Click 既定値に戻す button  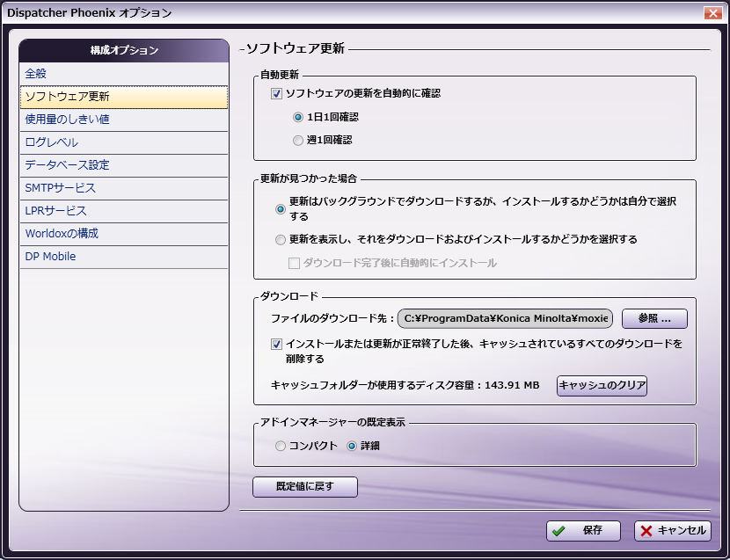click(x=305, y=486)
